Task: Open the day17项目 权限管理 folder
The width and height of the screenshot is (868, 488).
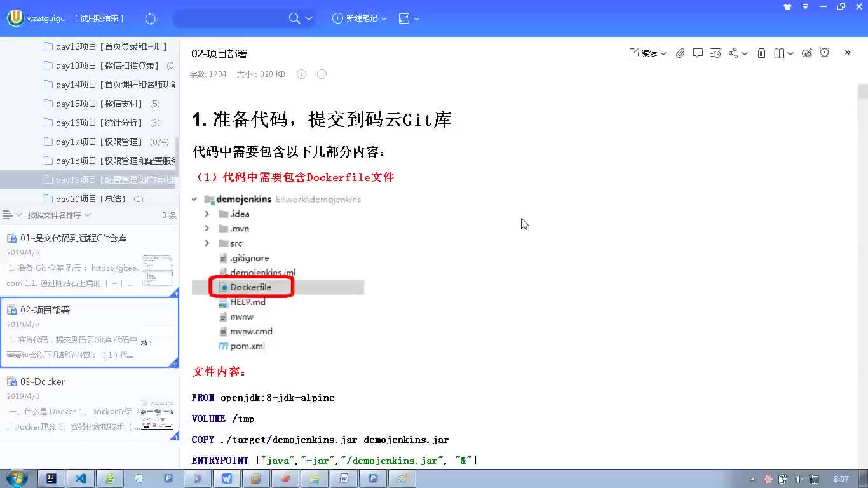Action: point(105,142)
